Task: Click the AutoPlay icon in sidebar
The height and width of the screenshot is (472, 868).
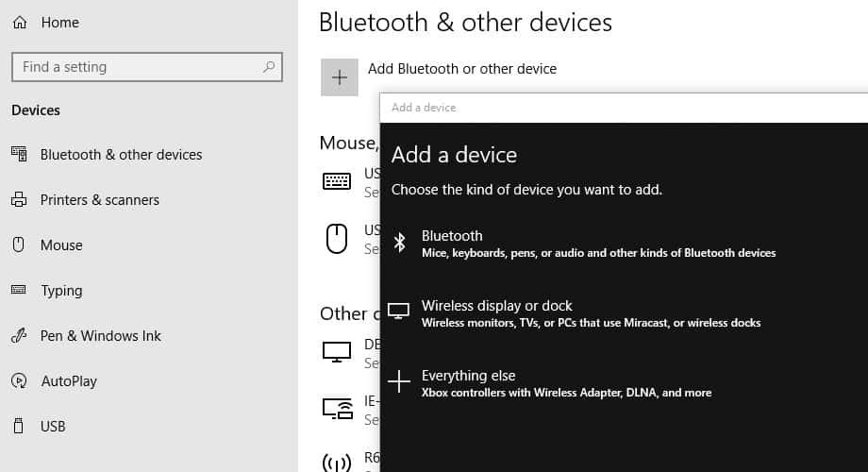Action: pyautogui.click(x=19, y=381)
